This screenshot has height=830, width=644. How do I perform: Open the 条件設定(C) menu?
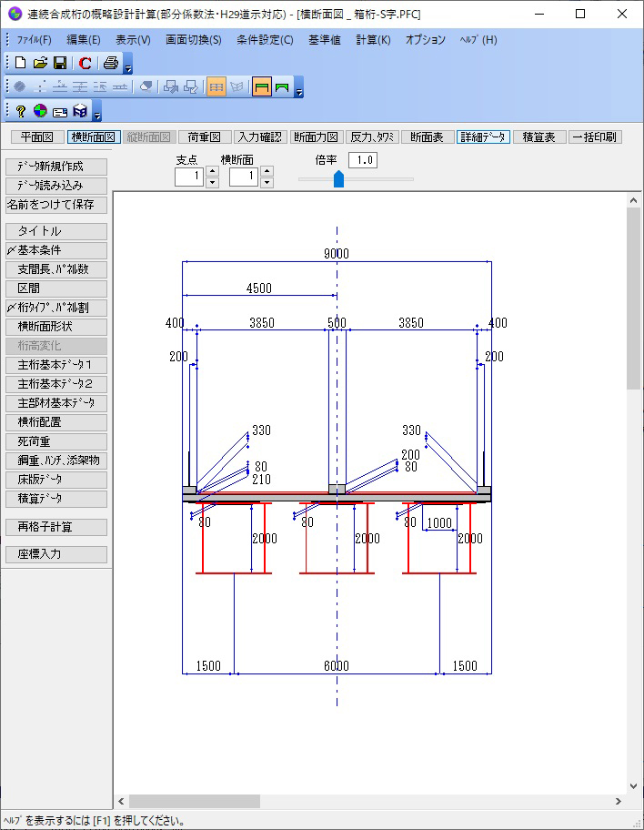pyautogui.click(x=265, y=40)
